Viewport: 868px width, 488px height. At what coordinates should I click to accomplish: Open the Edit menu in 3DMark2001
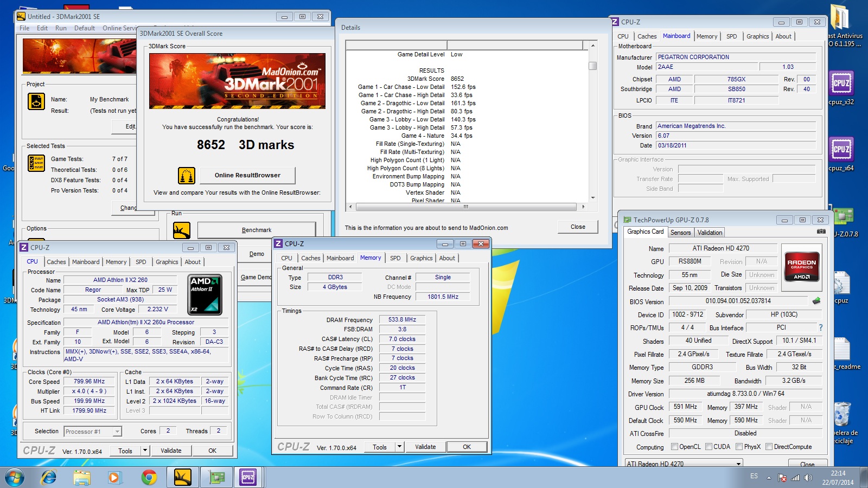click(42, 28)
